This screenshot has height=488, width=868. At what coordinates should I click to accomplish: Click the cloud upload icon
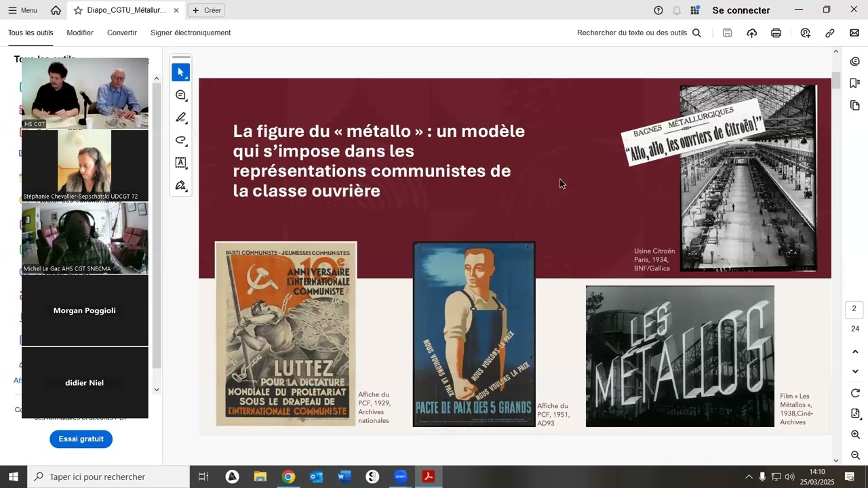click(x=751, y=33)
